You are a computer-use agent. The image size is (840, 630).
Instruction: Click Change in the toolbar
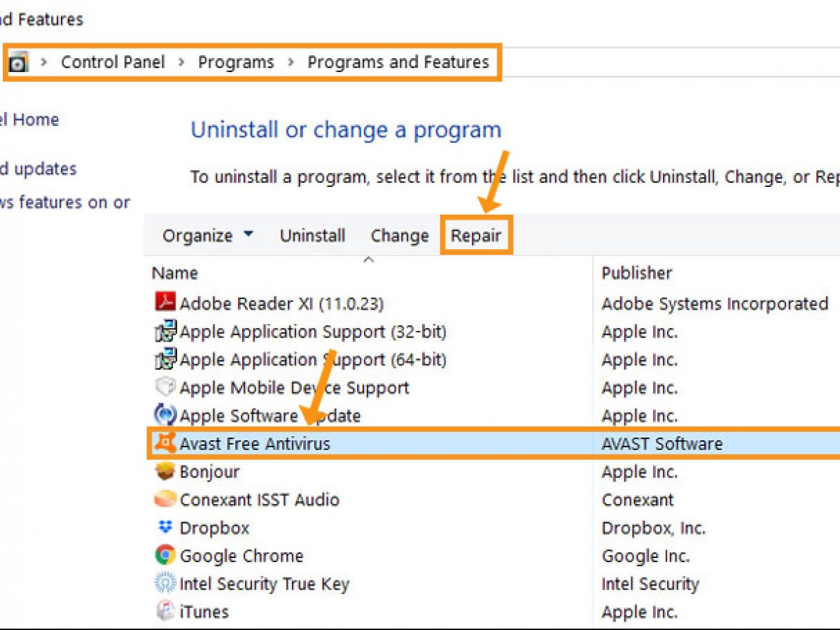[x=399, y=236]
